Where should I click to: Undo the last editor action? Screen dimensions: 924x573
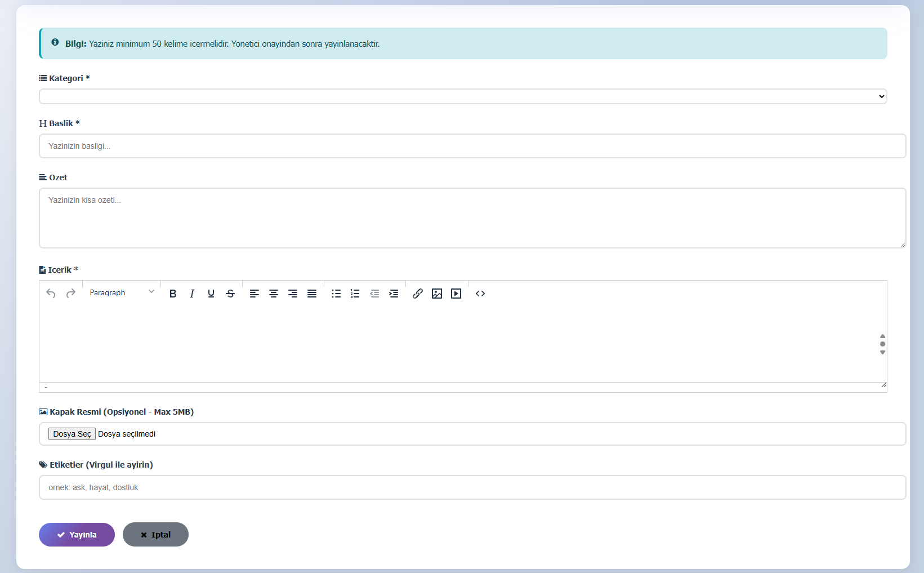coord(51,294)
